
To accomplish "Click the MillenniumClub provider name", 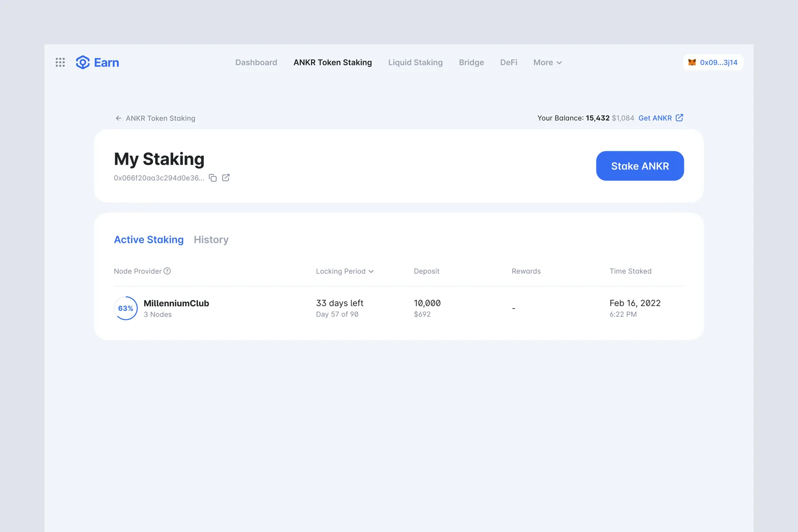I will pyautogui.click(x=177, y=303).
